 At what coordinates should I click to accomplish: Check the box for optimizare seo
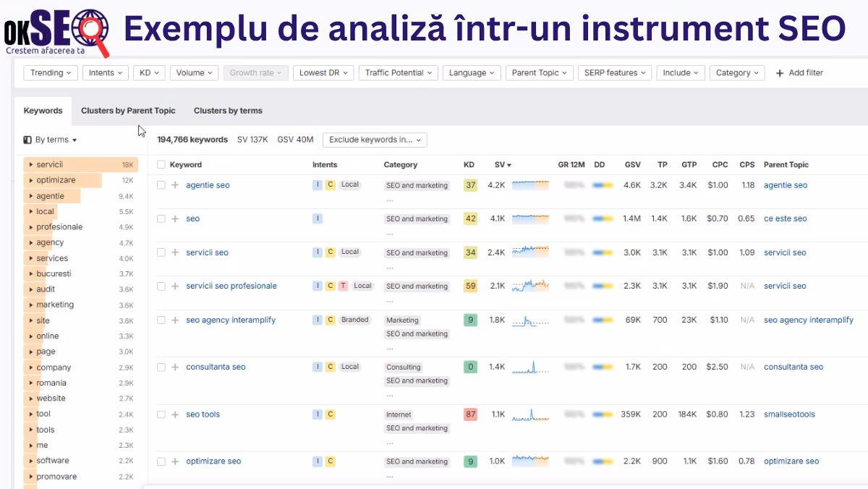(161, 462)
